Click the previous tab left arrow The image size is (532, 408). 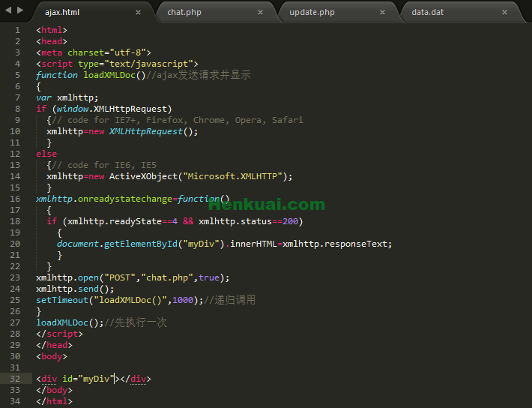point(8,10)
